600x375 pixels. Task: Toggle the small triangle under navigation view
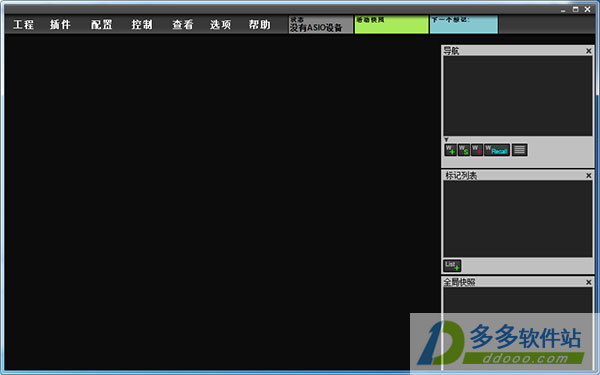tap(446, 140)
